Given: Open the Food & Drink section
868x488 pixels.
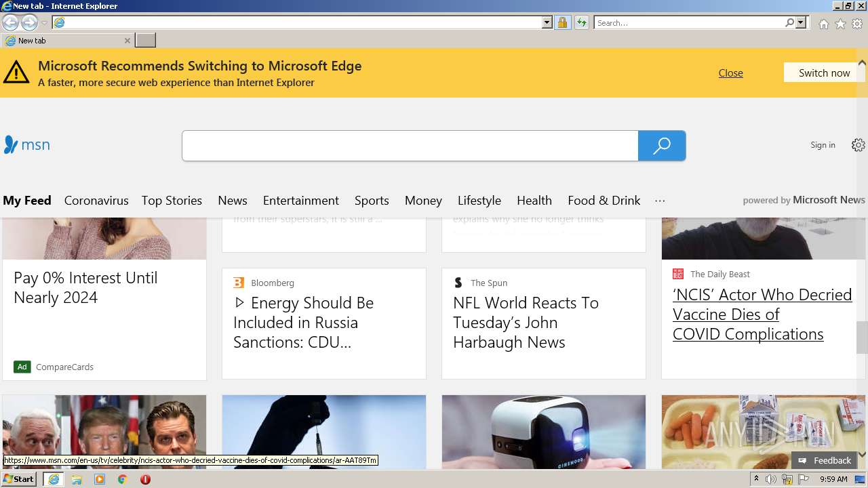Looking at the screenshot, I should 604,201.
